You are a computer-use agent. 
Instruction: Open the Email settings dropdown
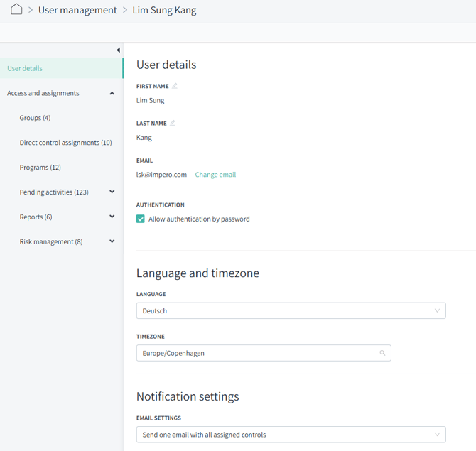click(291, 434)
